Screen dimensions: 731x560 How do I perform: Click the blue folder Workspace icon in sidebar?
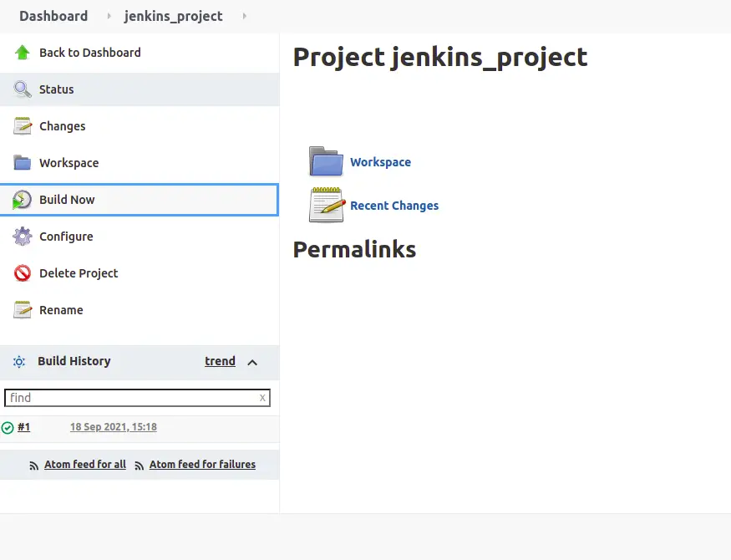coord(23,163)
